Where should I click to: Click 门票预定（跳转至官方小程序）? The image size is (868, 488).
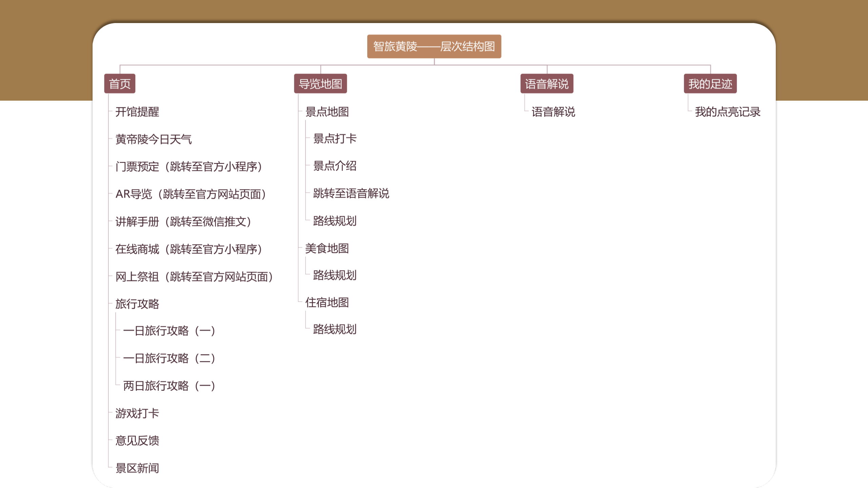coord(189,167)
